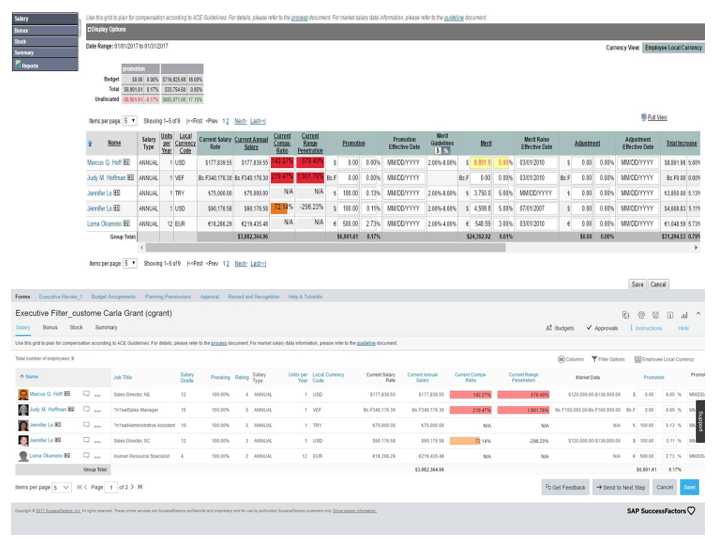The width and height of the screenshot is (714, 541).
Task: Open the comment bubble for Marcus Q. Hoff
Action: tap(87, 394)
